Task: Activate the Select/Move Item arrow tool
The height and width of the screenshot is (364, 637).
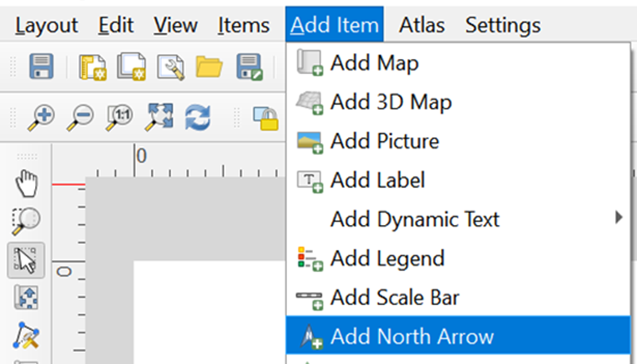Action: tap(26, 260)
